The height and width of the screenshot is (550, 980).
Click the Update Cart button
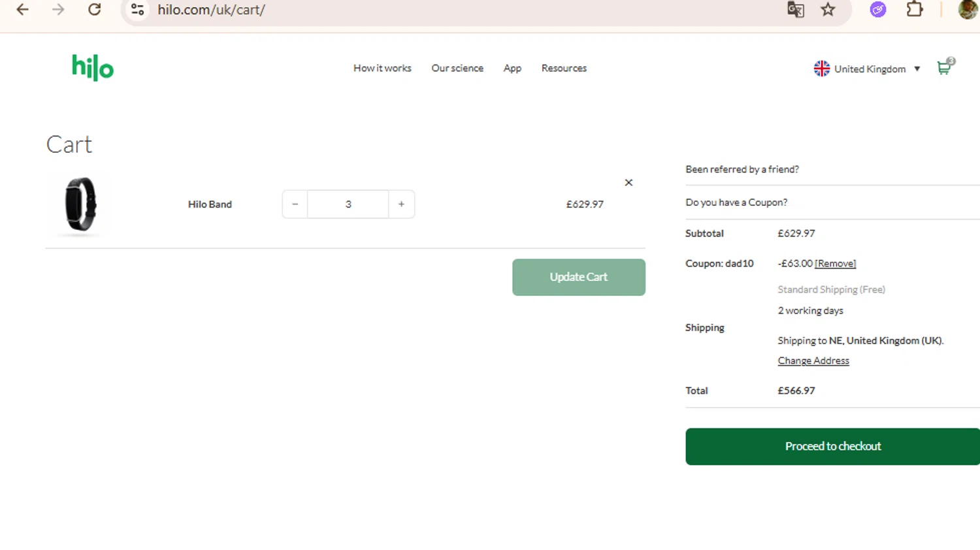coord(579,277)
